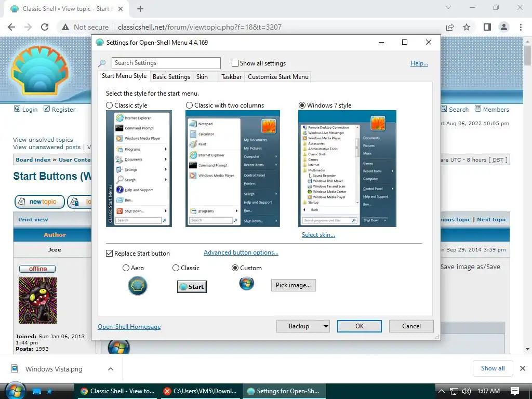Click the Cancel button
532x399 pixels.
[411, 326]
